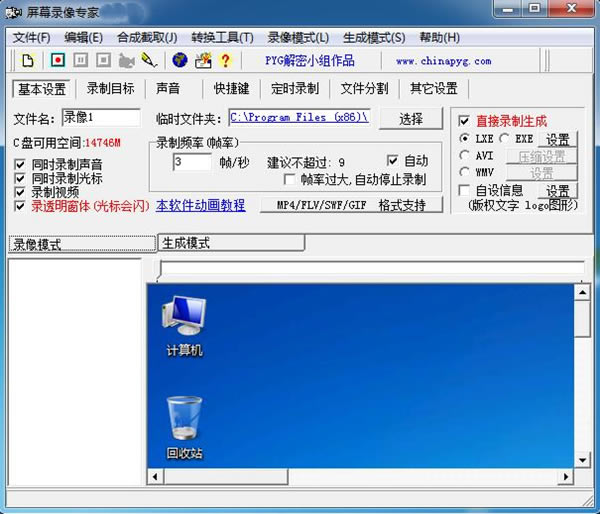Toggle the 同时录制声音 checkbox

21,164
